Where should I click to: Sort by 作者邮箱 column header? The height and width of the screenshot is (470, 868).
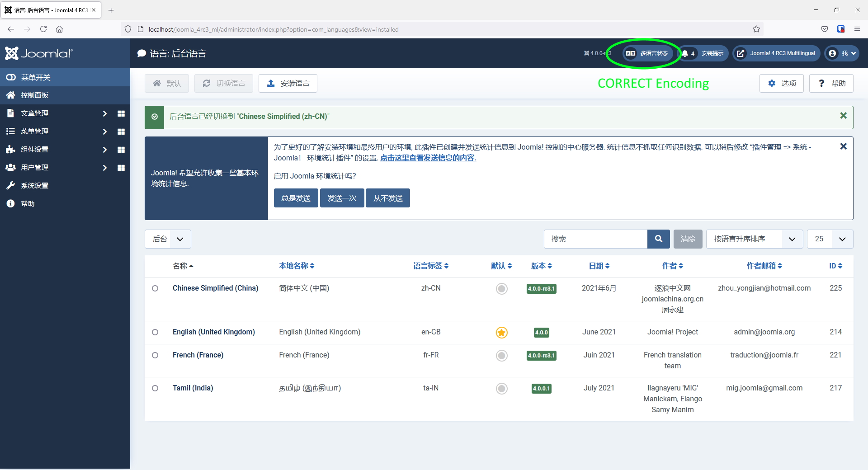tap(764, 266)
